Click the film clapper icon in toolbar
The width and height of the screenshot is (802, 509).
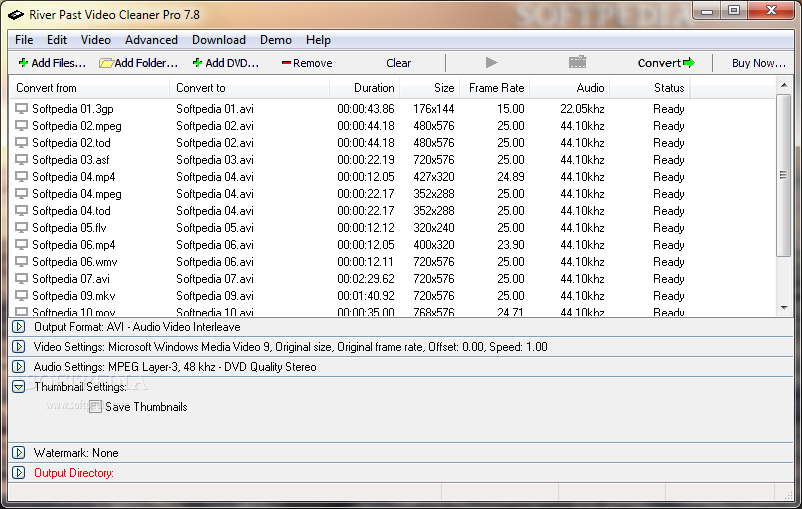pos(577,62)
